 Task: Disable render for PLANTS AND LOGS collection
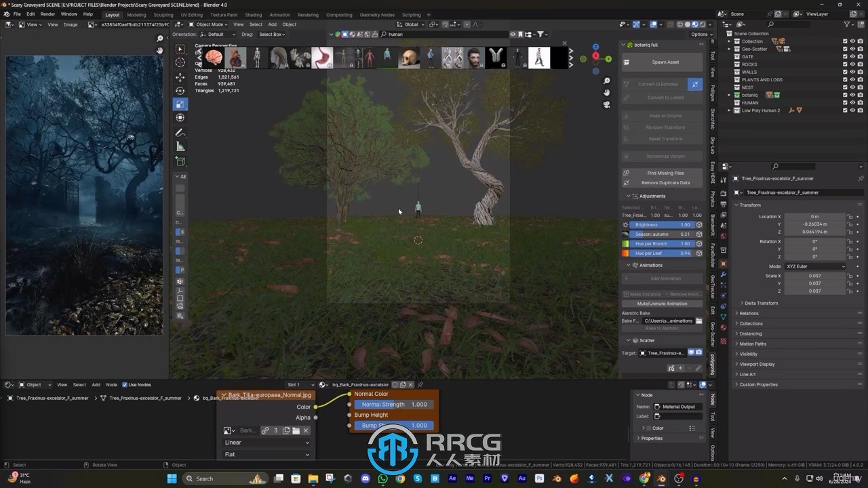(861, 79)
